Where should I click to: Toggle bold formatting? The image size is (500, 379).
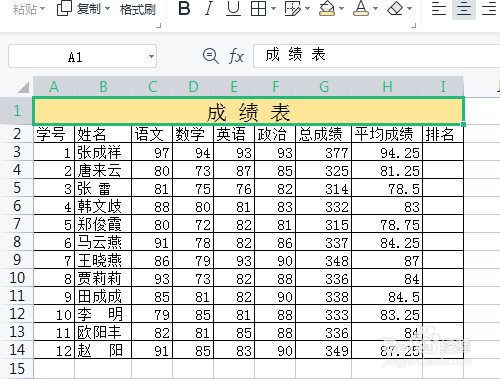point(184,9)
